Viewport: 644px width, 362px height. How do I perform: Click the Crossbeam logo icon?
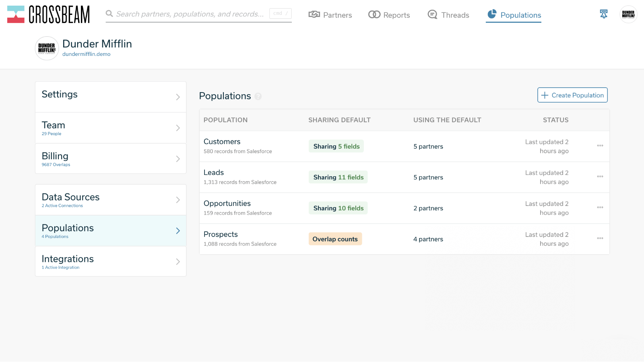point(16,14)
